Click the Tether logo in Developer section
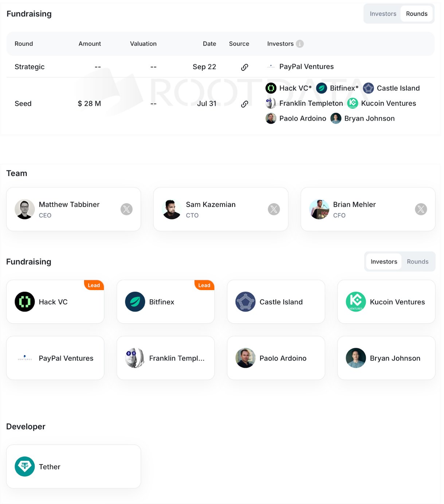Image resolution: width=444 pixels, height=504 pixels. [x=25, y=466]
